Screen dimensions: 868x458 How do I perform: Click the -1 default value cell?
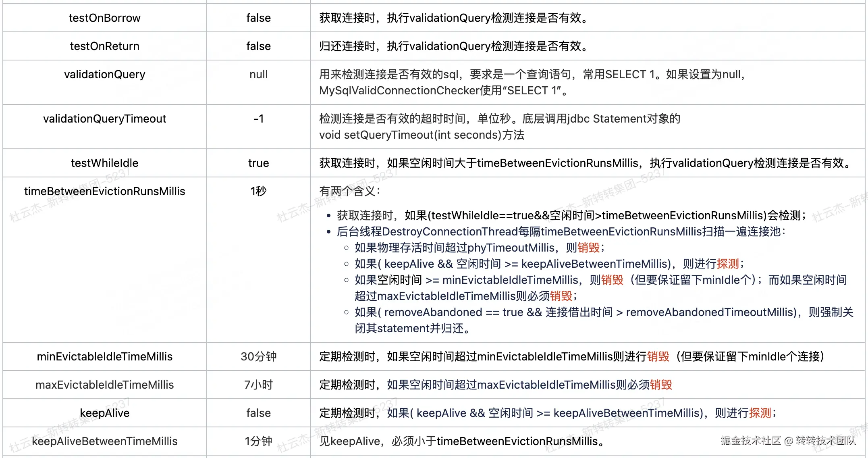pyautogui.click(x=258, y=119)
